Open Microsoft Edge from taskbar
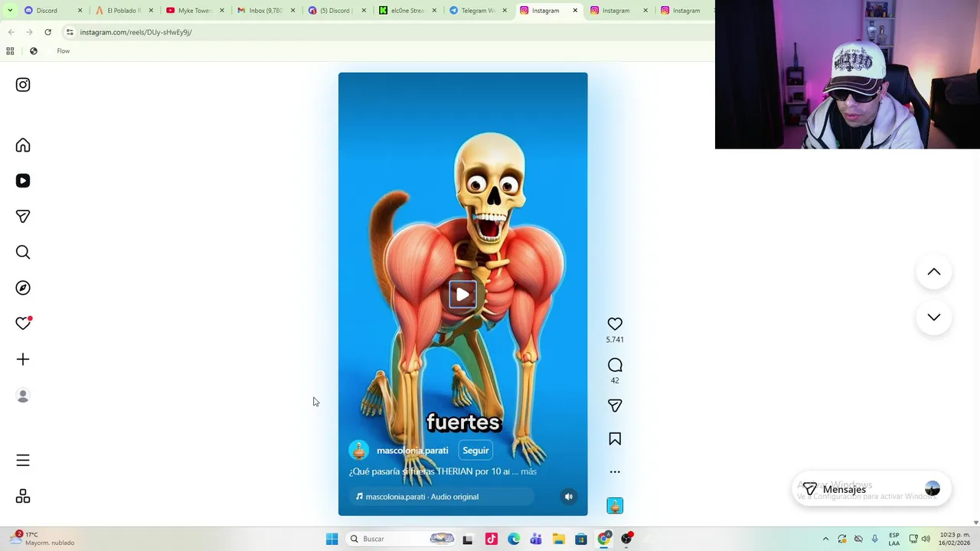The width and height of the screenshot is (980, 551). point(513,539)
